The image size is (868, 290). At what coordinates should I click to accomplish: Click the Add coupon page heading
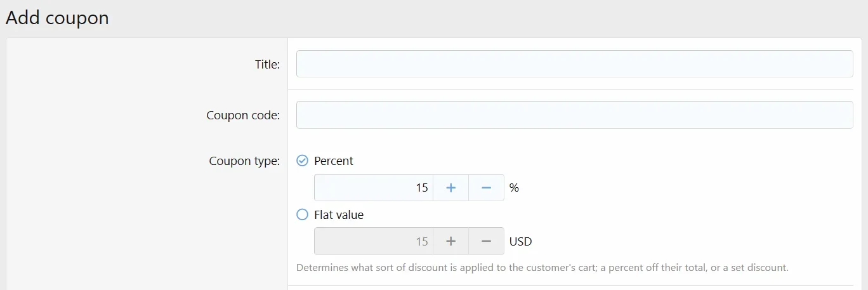[57, 18]
